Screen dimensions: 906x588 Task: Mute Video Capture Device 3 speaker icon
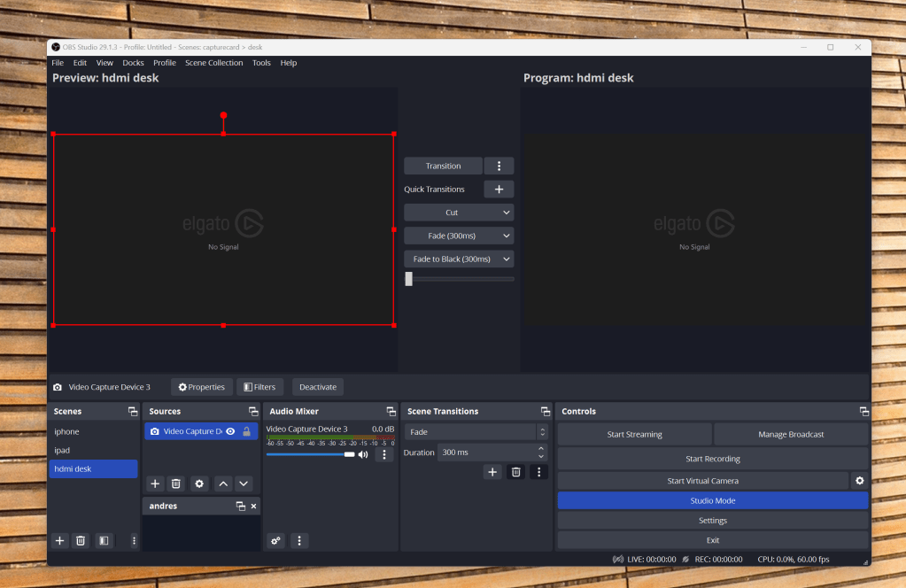click(x=363, y=454)
